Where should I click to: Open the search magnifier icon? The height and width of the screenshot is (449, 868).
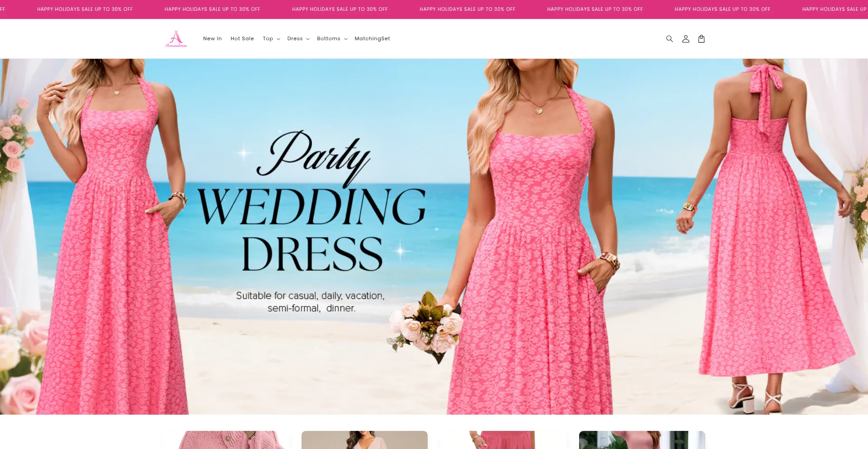click(670, 39)
